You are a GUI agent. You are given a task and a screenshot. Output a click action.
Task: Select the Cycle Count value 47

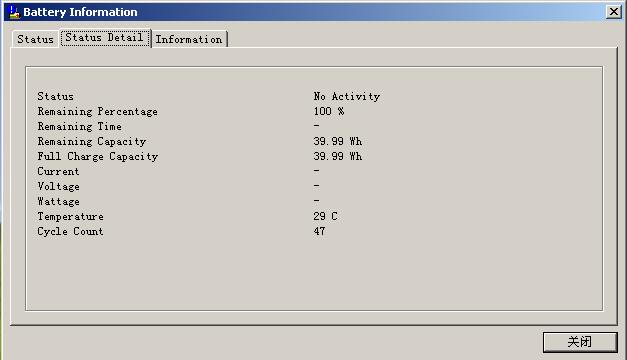(319, 231)
